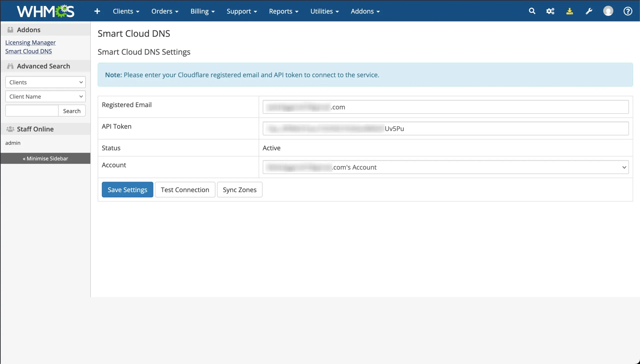Click the WHMCS logo
Screen dimensions: 640x364
[45, 11]
